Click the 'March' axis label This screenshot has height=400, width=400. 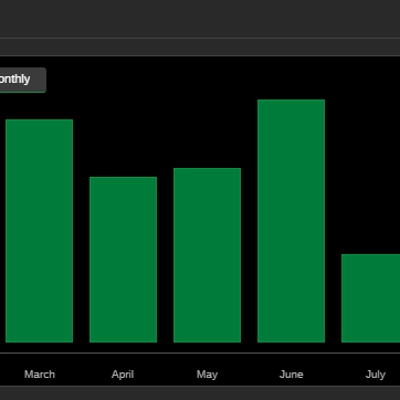(39, 374)
